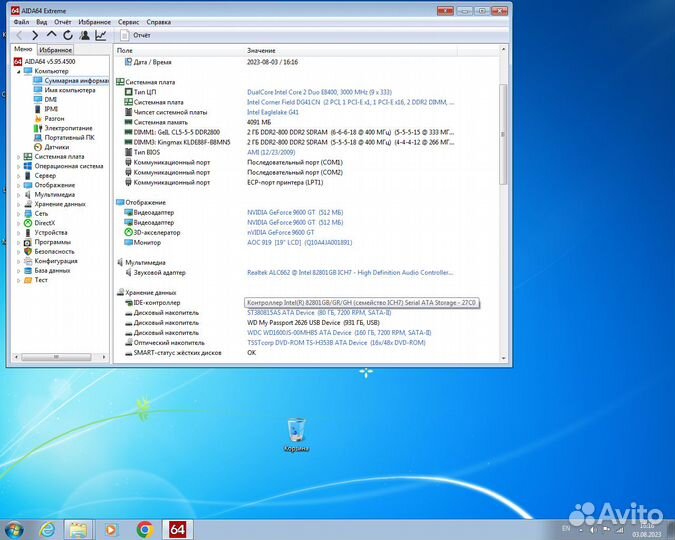Go up one level with up arrow
The width and height of the screenshot is (675, 540).
[51, 34]
